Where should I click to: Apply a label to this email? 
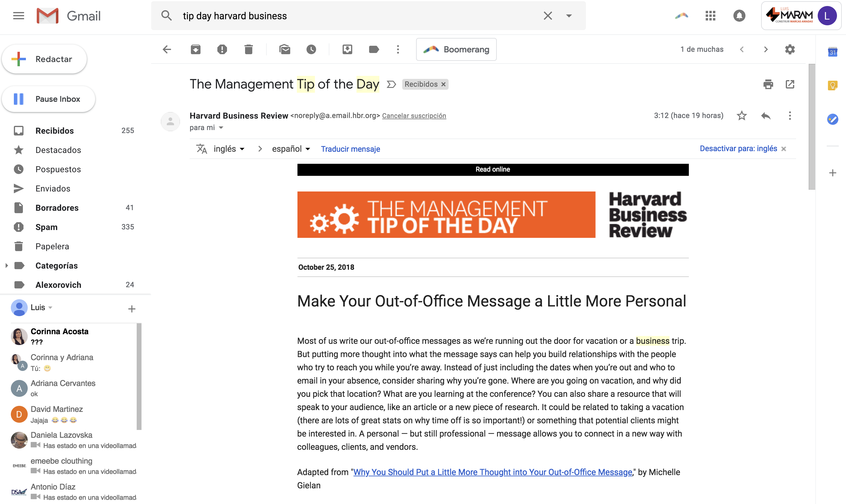point(374,49)
